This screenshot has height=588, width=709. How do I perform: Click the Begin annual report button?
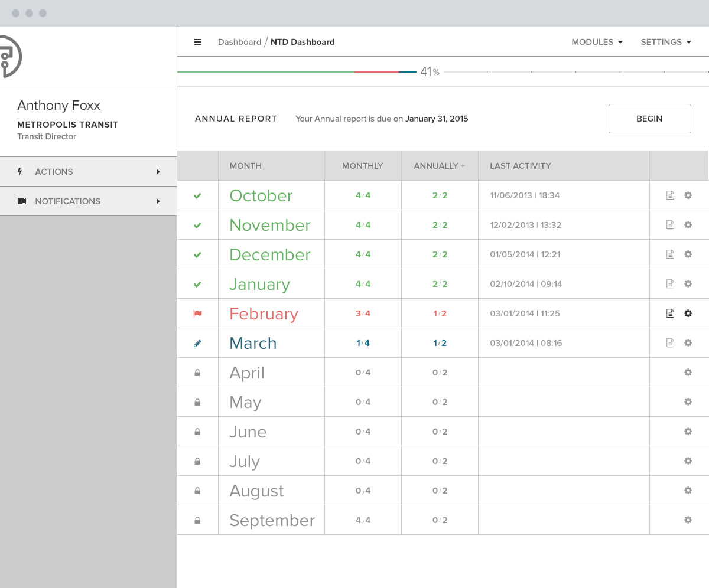tap(649, 119)
